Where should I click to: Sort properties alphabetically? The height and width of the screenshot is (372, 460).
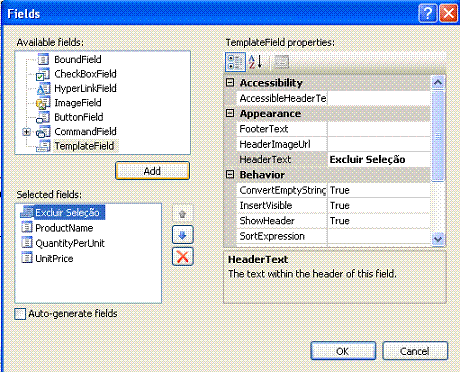click(x=256, y=62)
